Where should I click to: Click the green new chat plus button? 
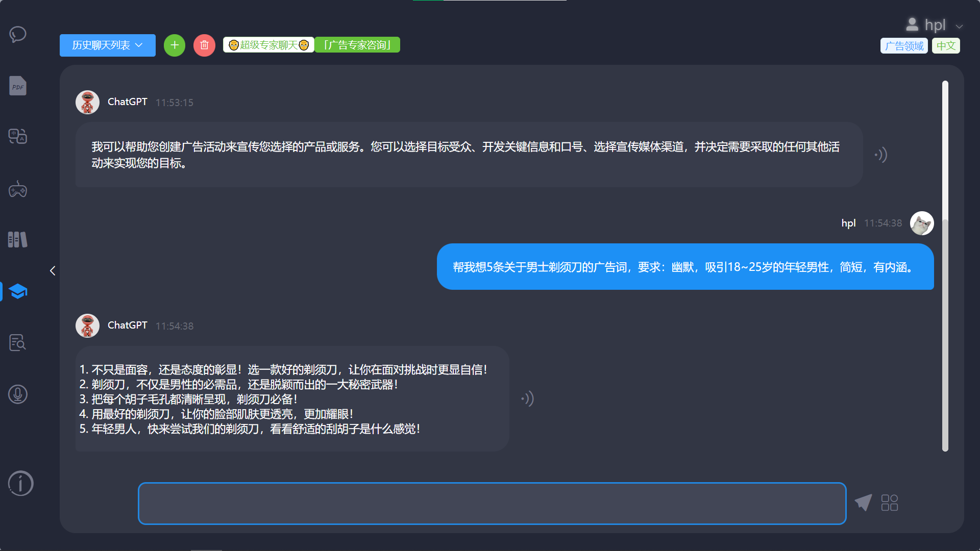(175, 45)
